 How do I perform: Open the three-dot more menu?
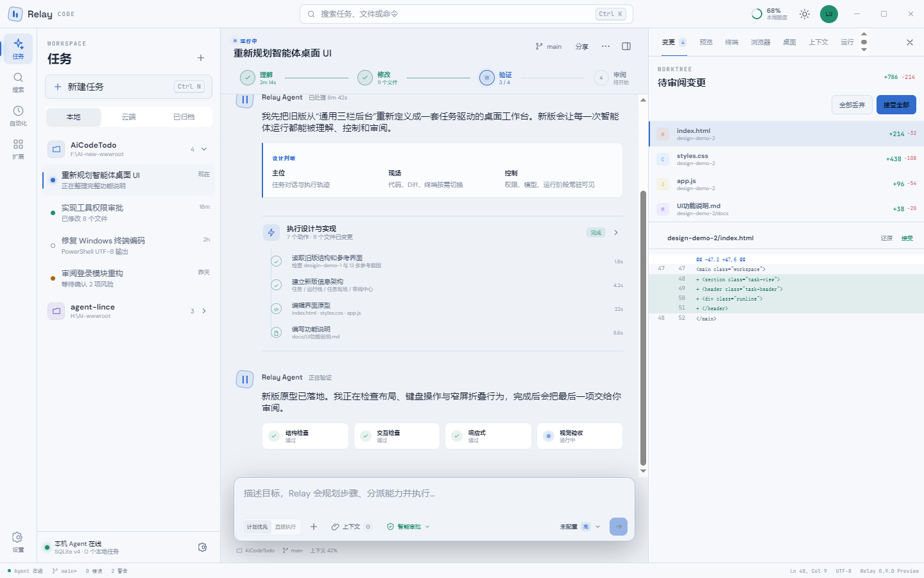tap(606, 46)
